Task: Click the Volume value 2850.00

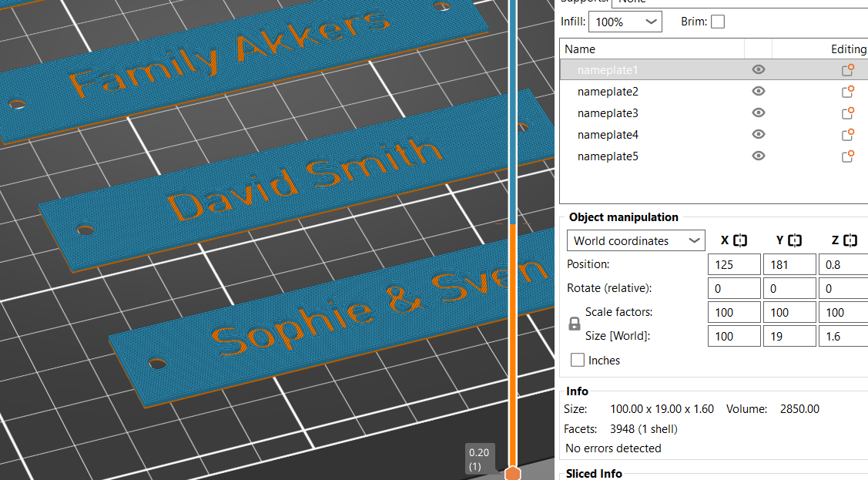Action: (799, 409)
